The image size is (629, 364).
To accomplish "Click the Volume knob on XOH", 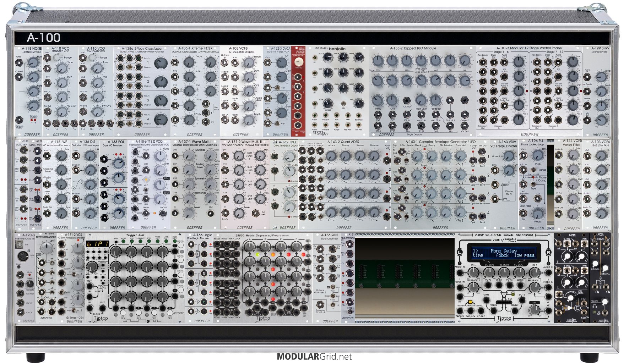I will (605, 302).
